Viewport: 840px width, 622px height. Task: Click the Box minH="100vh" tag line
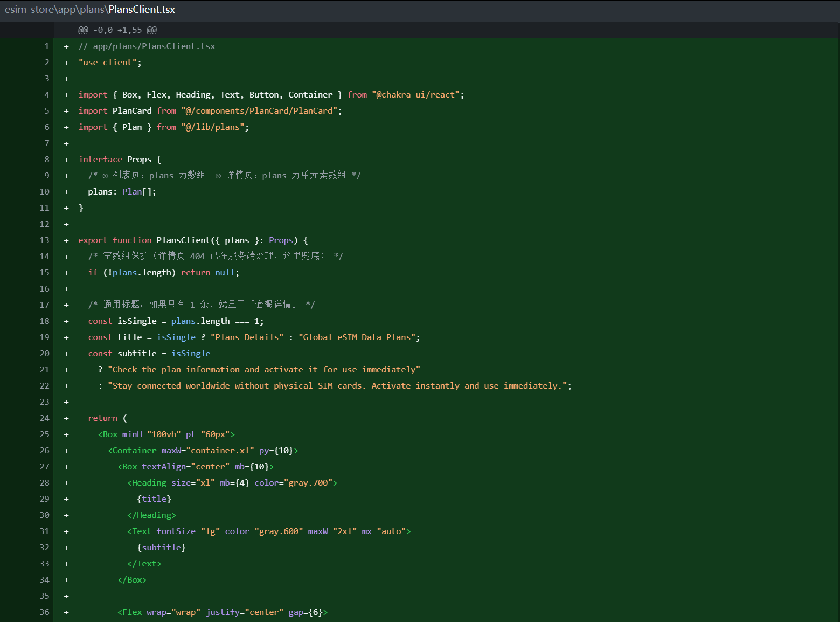point(166,434)
